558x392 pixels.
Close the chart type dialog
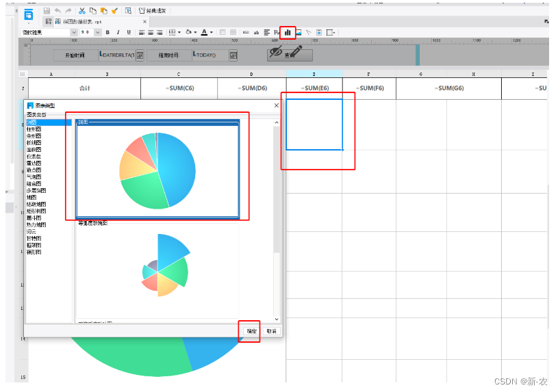click(x=276, y=105)
